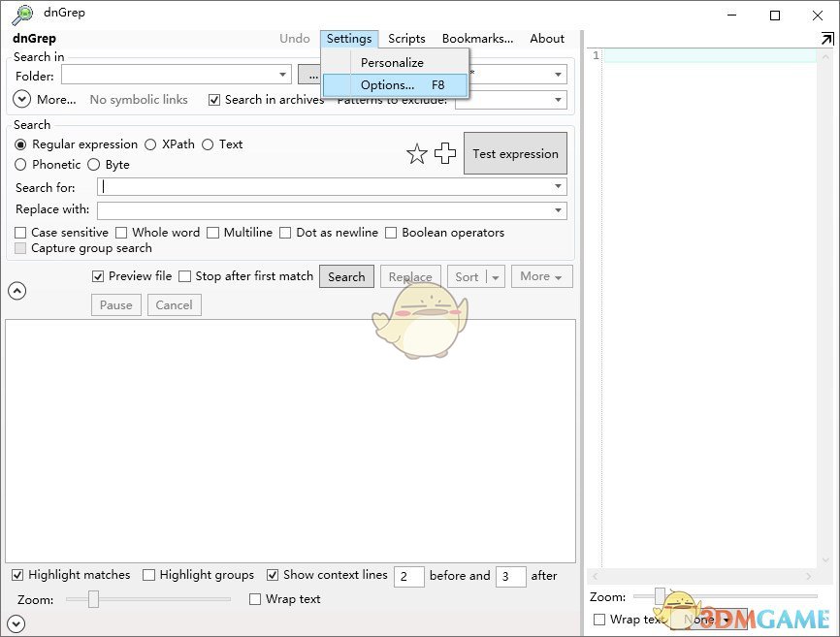
Task: Uncheck Search in archives
Action: tap(214, 99)
